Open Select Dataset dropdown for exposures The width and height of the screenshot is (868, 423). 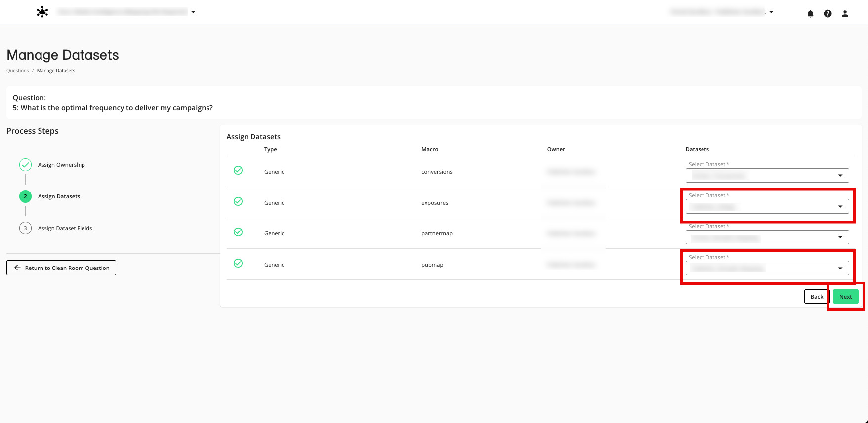(x=767, y=206)
